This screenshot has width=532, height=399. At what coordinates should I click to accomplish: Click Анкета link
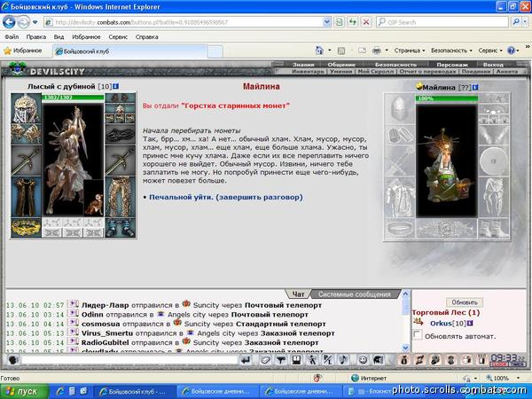click(x=507, y=72)
